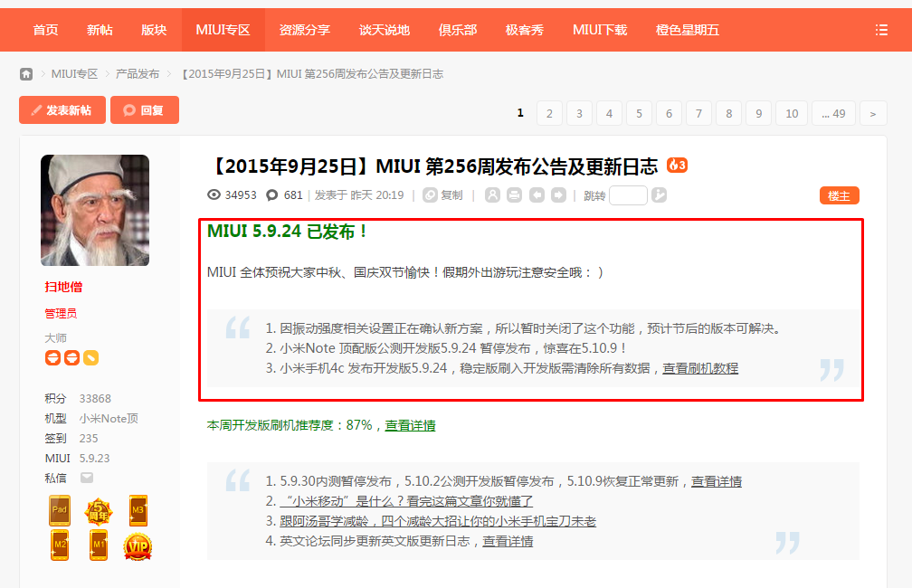The image size is (912, 588).
Task: Click the pencil icon on 发表新帖
Action: point(36,110)
